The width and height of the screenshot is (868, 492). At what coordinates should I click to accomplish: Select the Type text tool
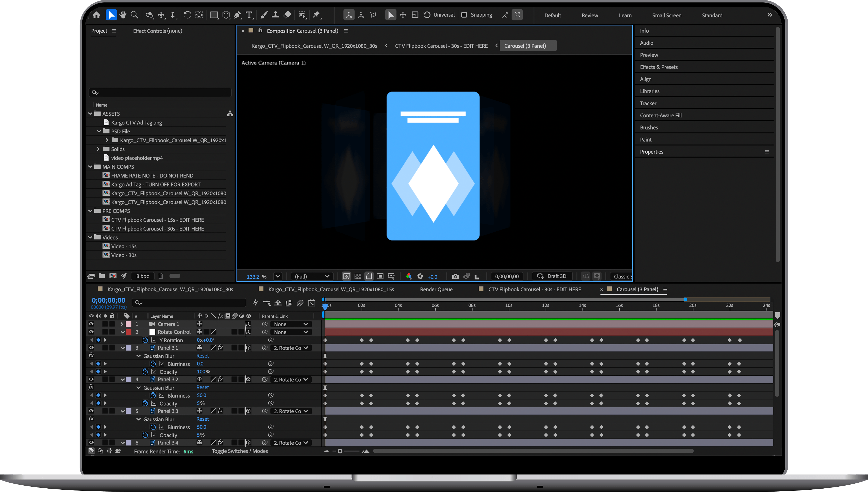[249, 15]
